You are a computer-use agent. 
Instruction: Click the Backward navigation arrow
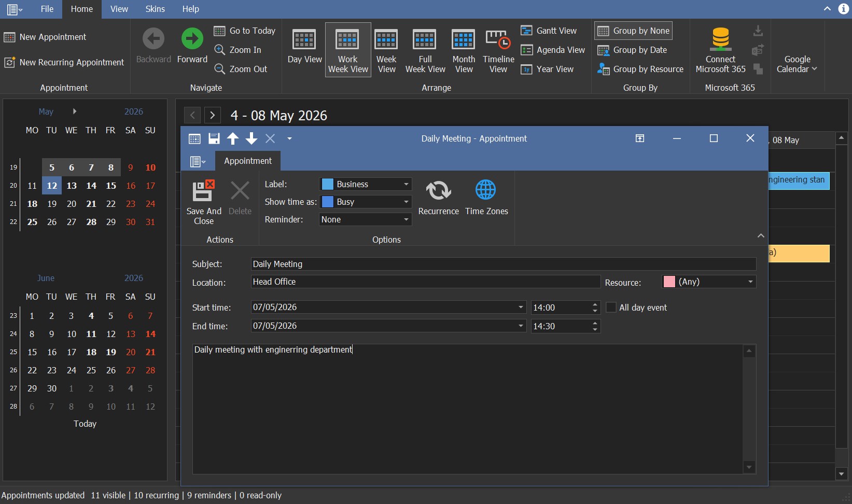click(x=153, y=46)
